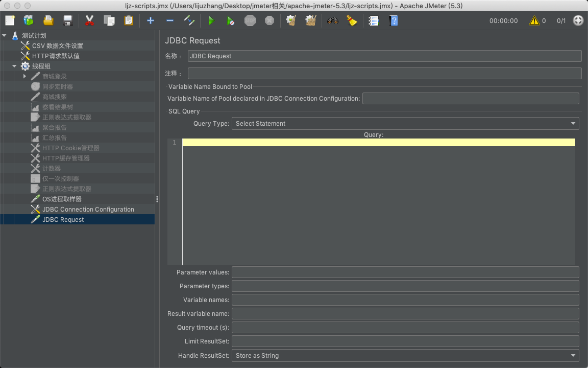Click the Reset search brush icon
The height and width of the screenshot is (368, 588).
[x=352, y=20]
